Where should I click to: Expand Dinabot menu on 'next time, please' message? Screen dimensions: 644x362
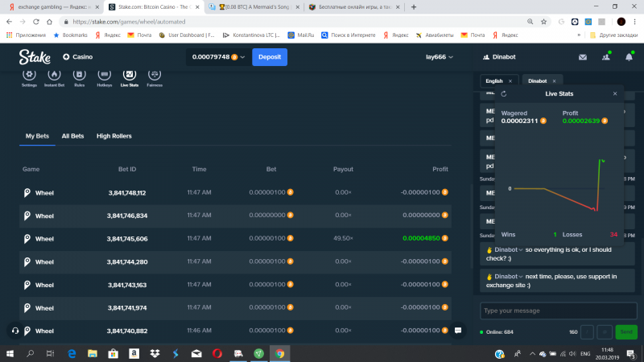pos(520,277)
